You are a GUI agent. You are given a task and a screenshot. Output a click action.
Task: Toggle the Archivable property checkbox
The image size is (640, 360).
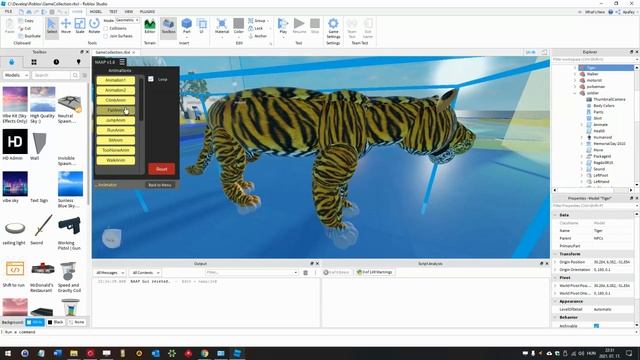coord(596,326)
